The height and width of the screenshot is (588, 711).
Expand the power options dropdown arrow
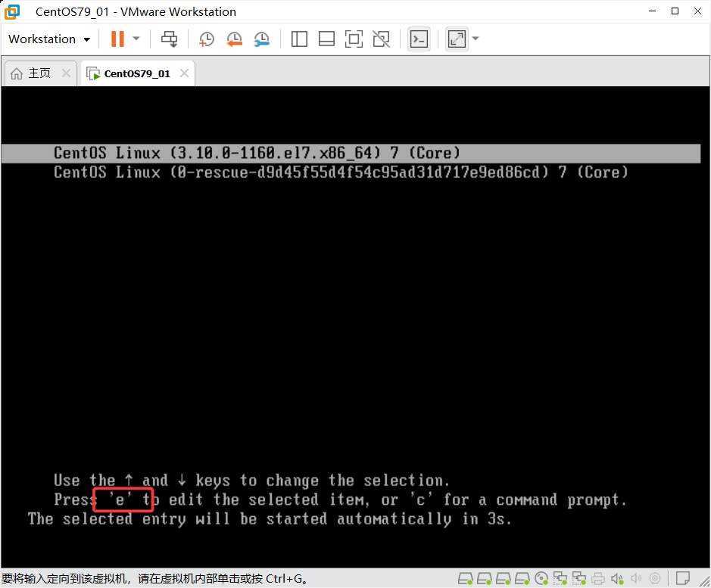(136, 39)
